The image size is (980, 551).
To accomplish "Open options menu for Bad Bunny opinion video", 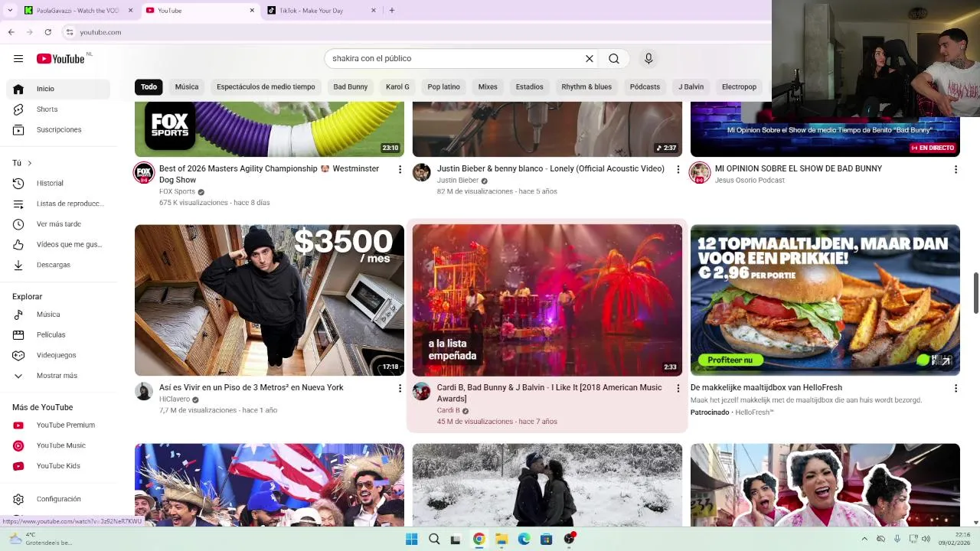I will pyautogui.click(x=955, y=169).
